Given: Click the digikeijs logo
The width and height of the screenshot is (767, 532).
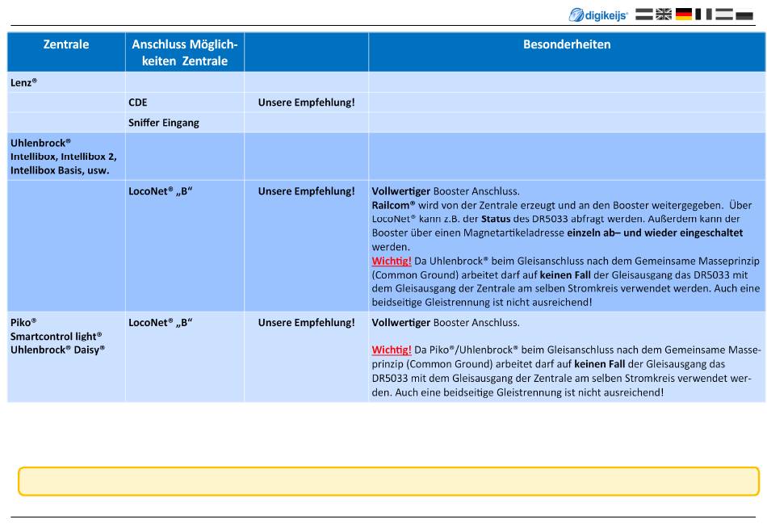Looking at the screenshot, I should click(x=597, y=15).
